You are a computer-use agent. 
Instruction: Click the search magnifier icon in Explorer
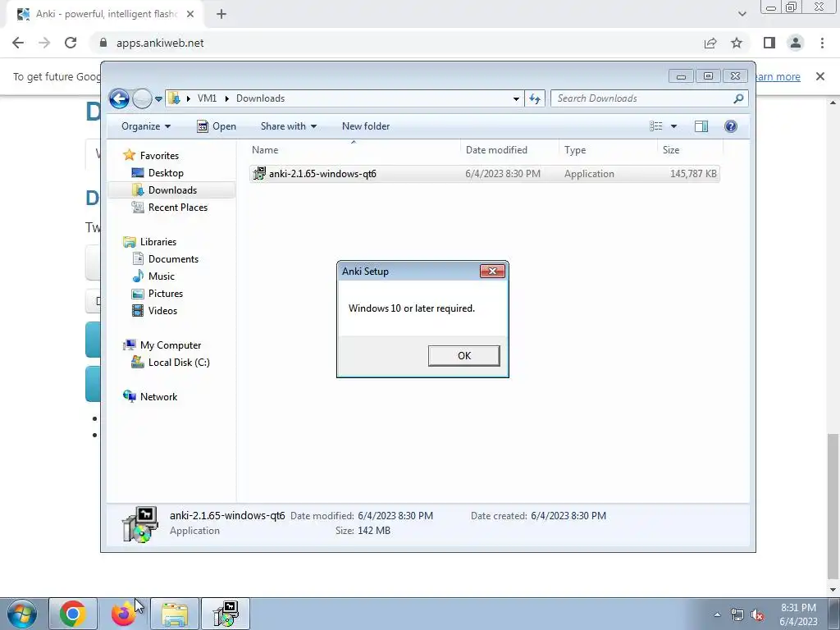pyautogui.click(x=739, y=98)
